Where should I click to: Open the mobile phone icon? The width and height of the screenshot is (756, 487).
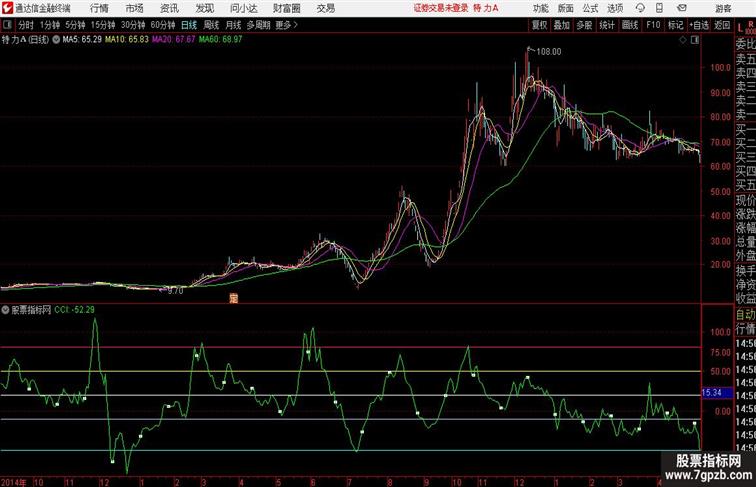pos(659,8)
